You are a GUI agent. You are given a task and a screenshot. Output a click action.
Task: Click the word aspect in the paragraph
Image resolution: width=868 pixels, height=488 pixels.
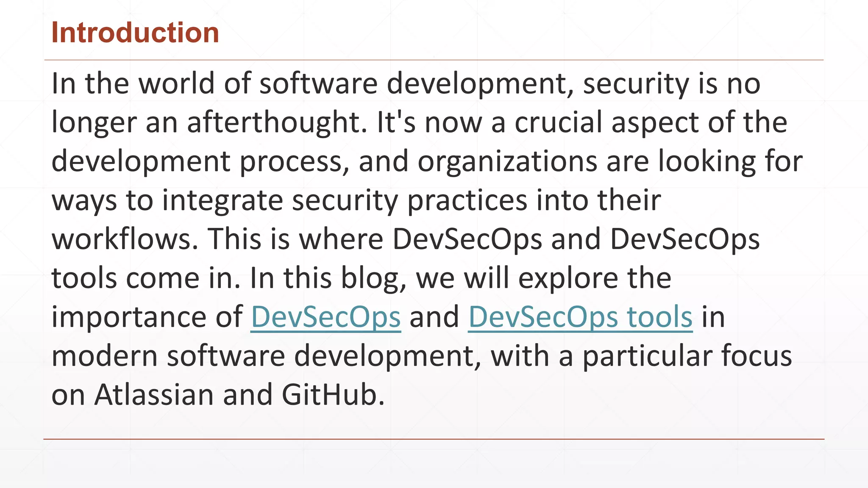(655, 122)
